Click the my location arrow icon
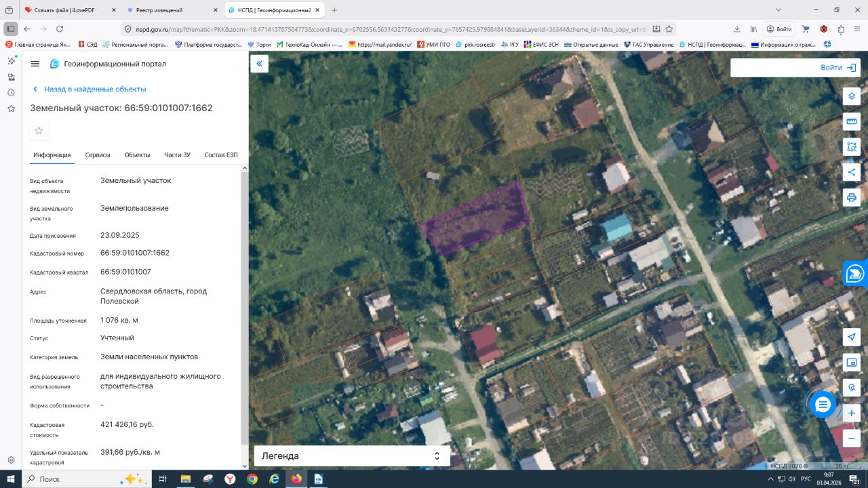This screenshot has width=868, height=488. pos(852,337)
